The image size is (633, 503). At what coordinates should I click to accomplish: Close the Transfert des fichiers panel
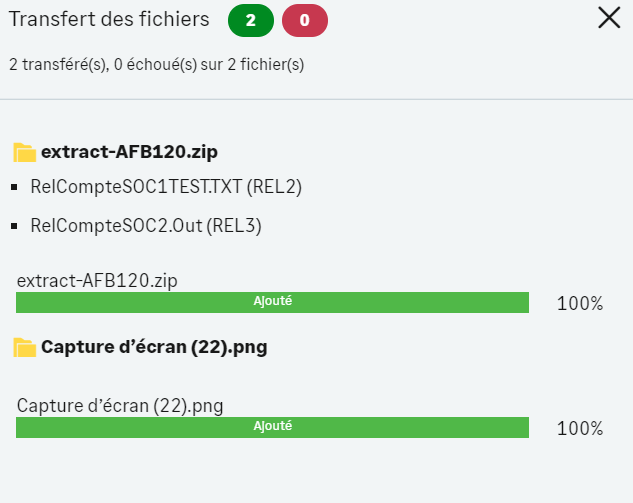(609, 18)
